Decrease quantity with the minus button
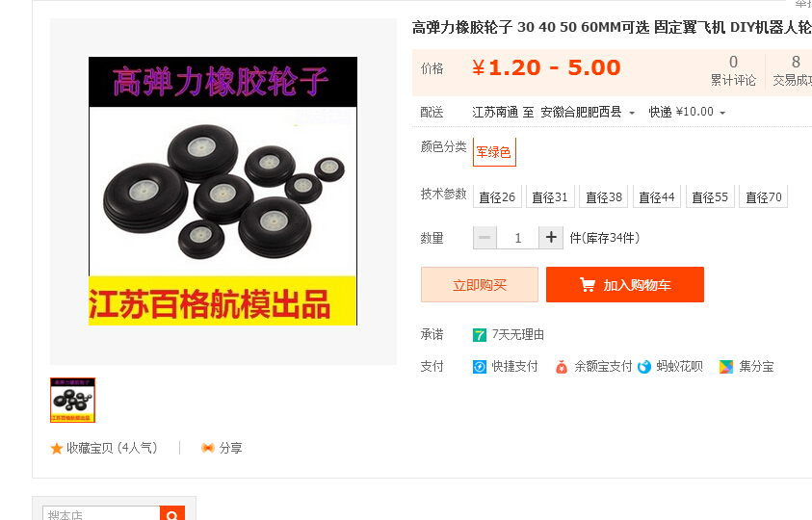812x520 pixels. (x=485, y=238)
